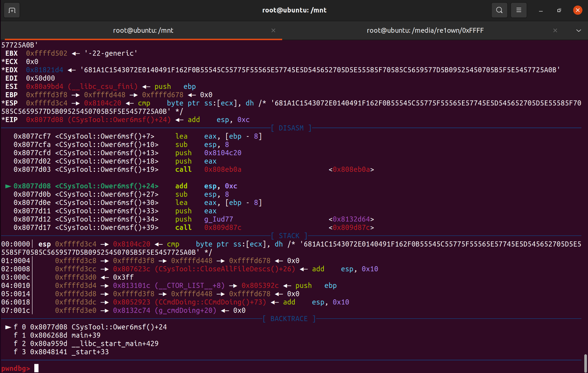Close the terminal window
Screen dimensions: 588x373
pyautogui.click(x=578, y=10)
